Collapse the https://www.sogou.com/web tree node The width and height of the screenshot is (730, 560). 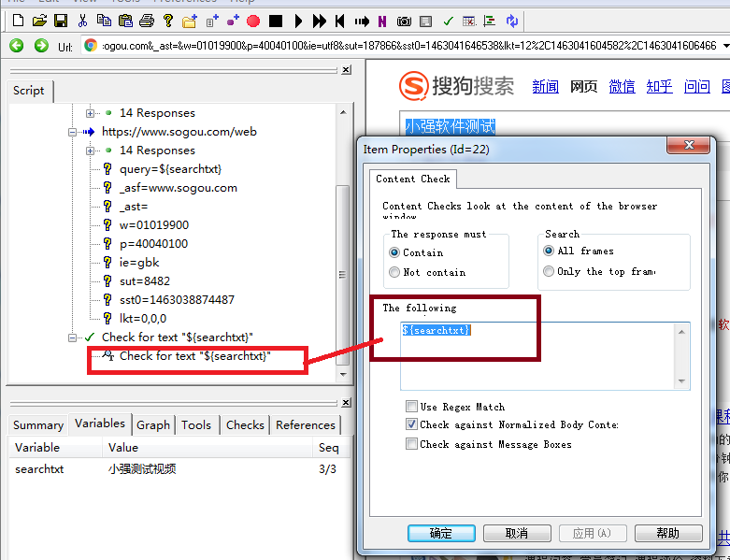[72, 132]
